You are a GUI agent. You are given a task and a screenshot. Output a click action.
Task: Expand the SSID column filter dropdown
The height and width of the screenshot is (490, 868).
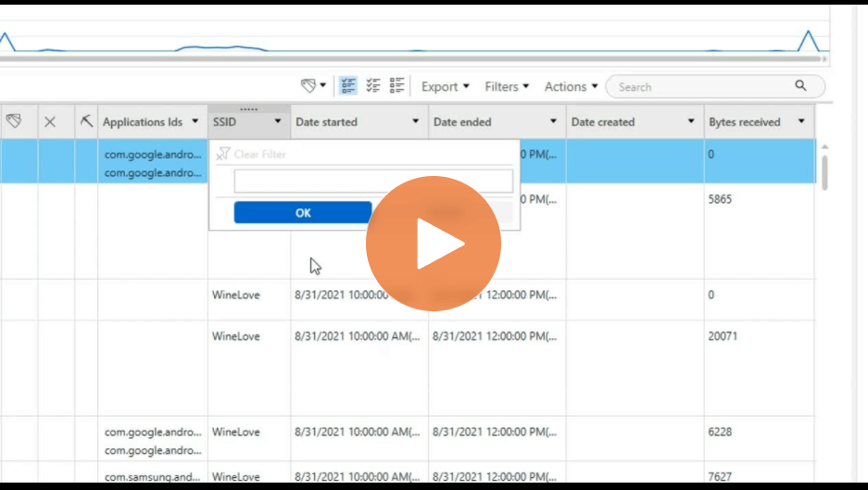coord(278,121)
